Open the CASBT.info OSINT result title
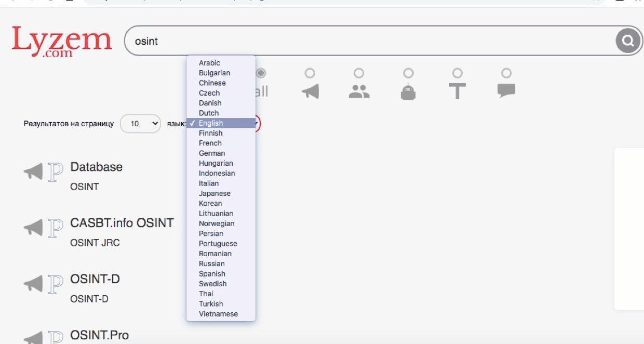 pos(122,223)
